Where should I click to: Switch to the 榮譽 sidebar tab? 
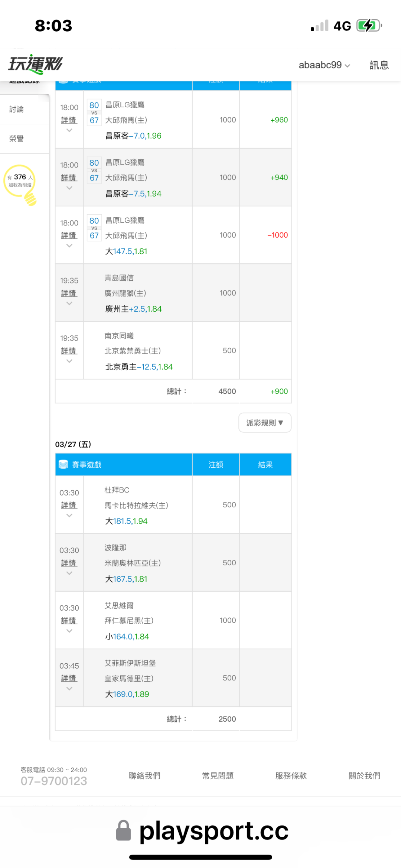click(x=17, y=139)
